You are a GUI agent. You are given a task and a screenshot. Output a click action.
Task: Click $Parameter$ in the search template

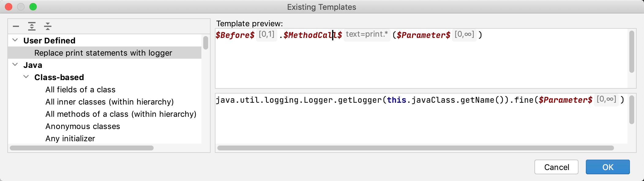(x=423, y=35)
